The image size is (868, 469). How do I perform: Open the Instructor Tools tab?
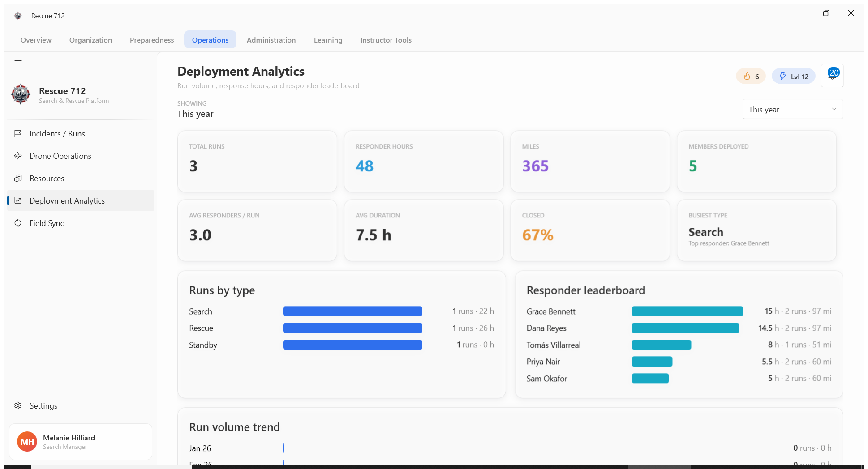click(386, 40)
